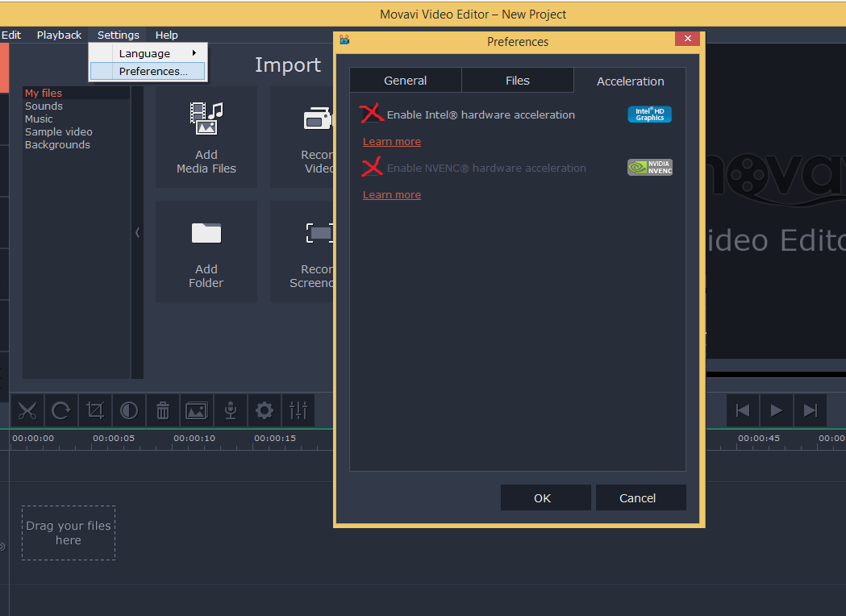Open Learn more link under Intel option
Screen dimensions: 846x616
(392, 141)
